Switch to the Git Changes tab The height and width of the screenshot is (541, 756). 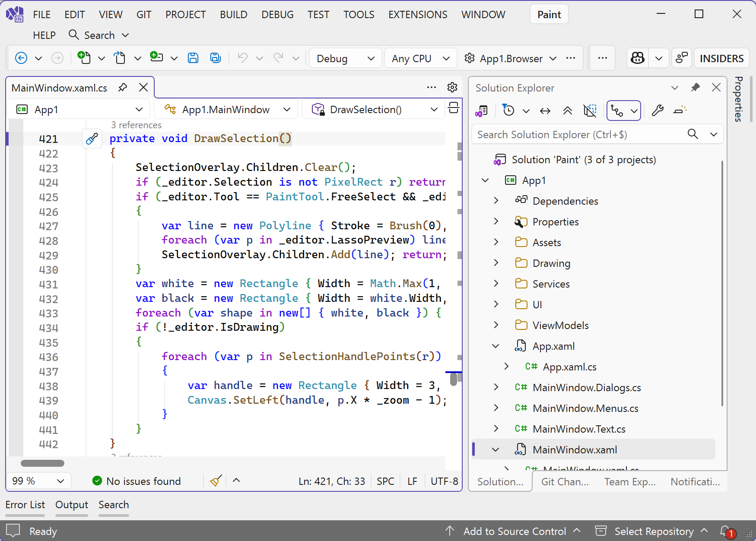click(565, 481)
